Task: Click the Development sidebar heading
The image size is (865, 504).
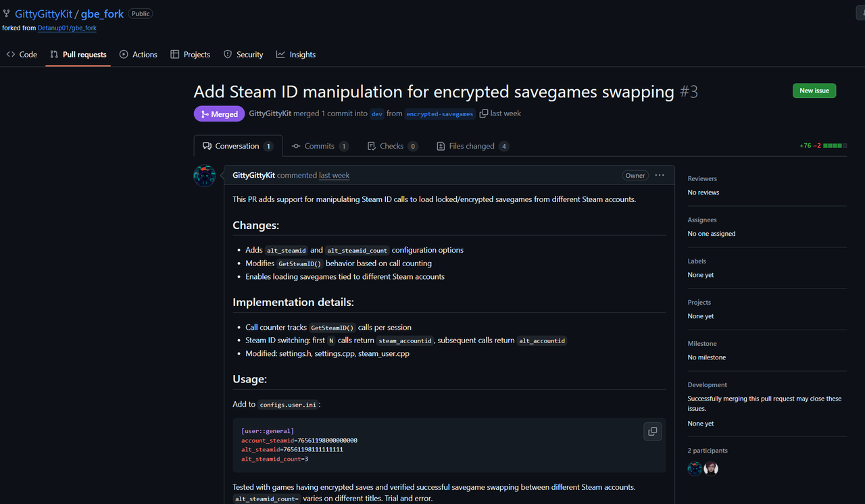Action: point(708,384)
